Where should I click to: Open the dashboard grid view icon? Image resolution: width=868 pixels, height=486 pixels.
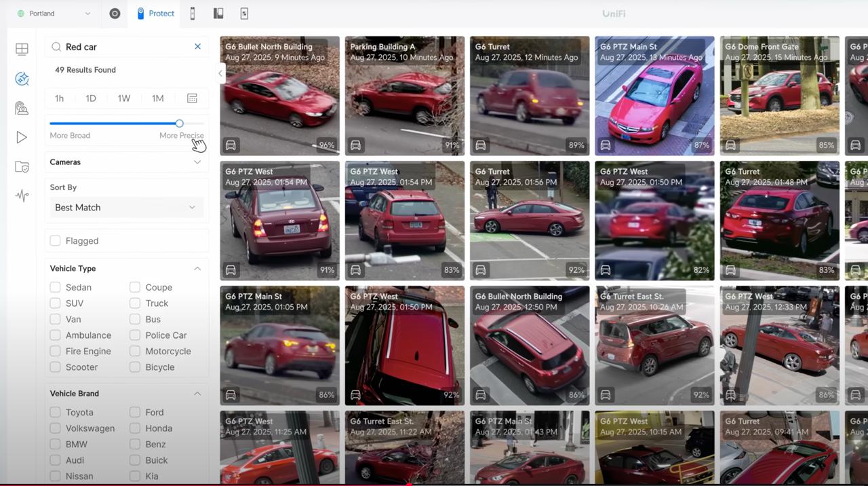pyautogui.click(x=22, y=49)
